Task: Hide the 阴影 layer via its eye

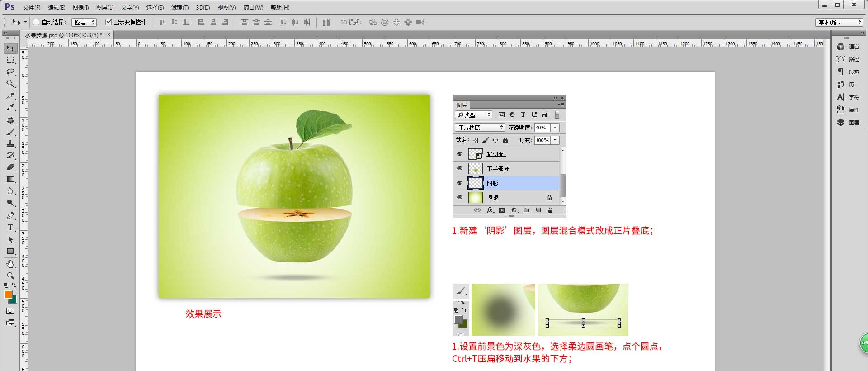Action: pos(460,183)
